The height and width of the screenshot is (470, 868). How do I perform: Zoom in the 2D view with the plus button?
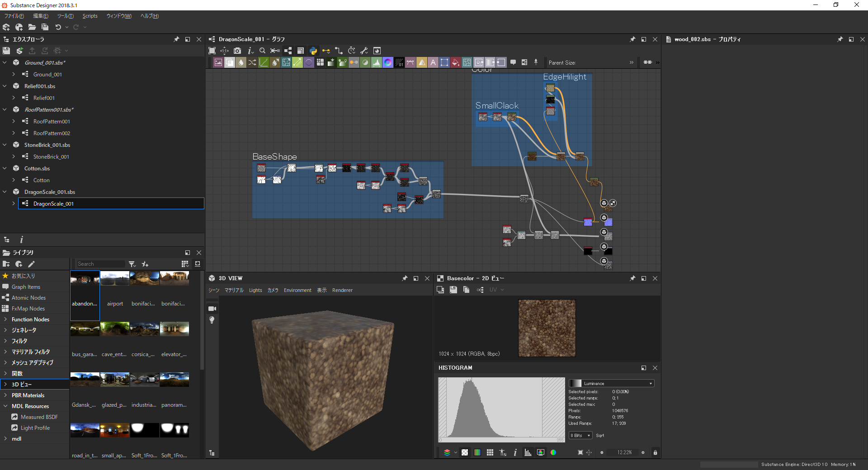tap(643, 452)
